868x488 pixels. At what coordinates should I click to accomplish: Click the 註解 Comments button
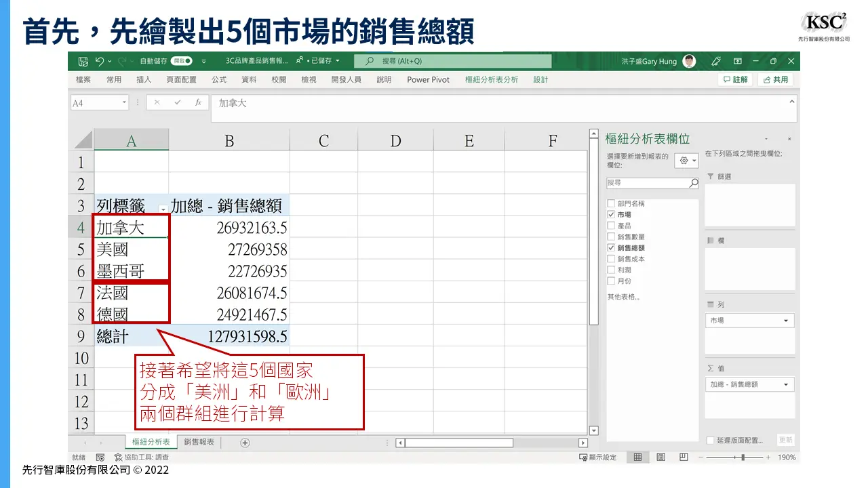pos(734,79)
